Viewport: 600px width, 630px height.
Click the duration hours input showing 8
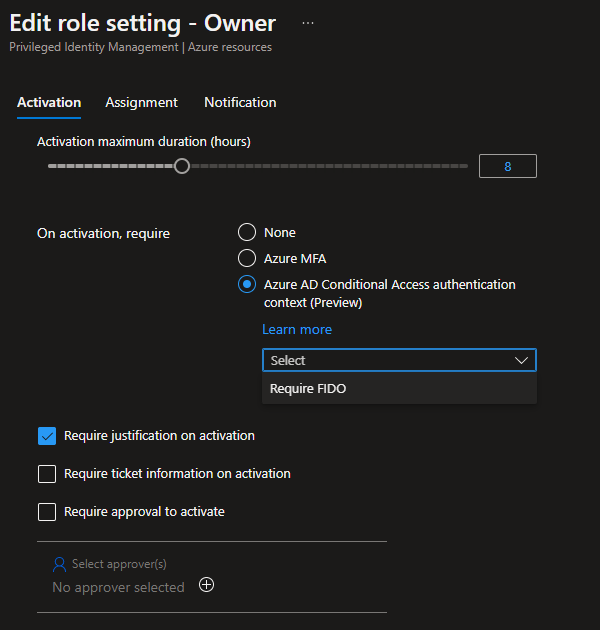pyautogui.click(x=508, y=166)
